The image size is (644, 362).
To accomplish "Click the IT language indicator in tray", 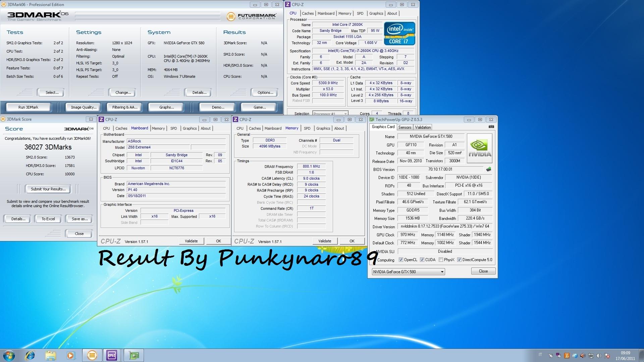I will click(x=540, y=355).
